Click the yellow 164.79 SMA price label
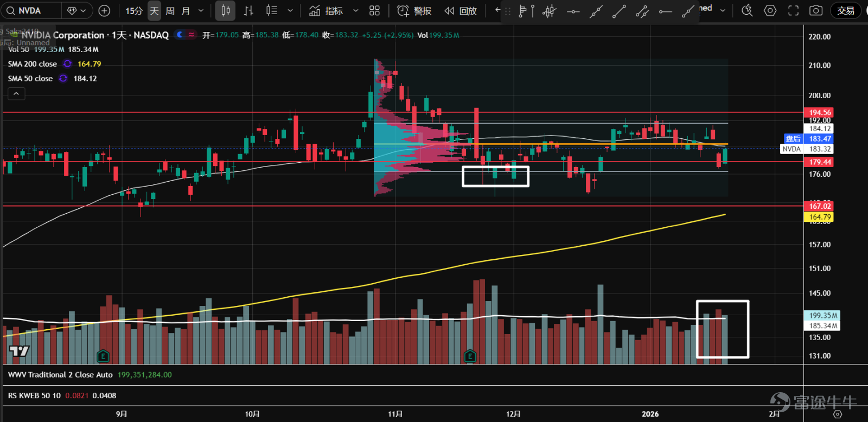The width and height of the screenshot is (868, 422). (820, 217)
